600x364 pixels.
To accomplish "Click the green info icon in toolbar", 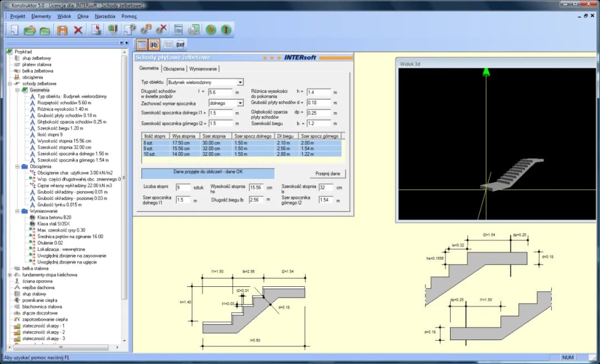I will pyautogui.click(x=226, y=29).
